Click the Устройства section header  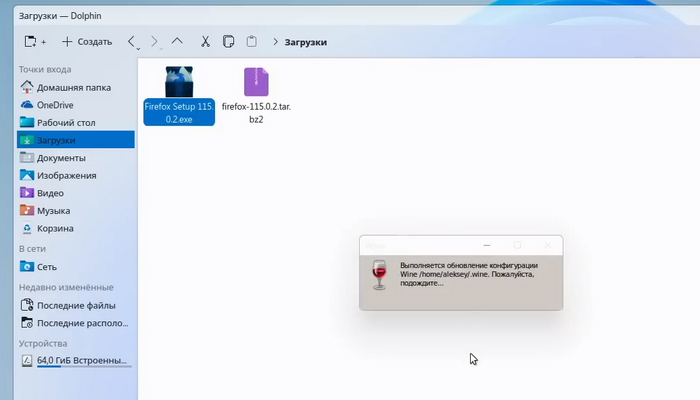click(x=43, y=343)
